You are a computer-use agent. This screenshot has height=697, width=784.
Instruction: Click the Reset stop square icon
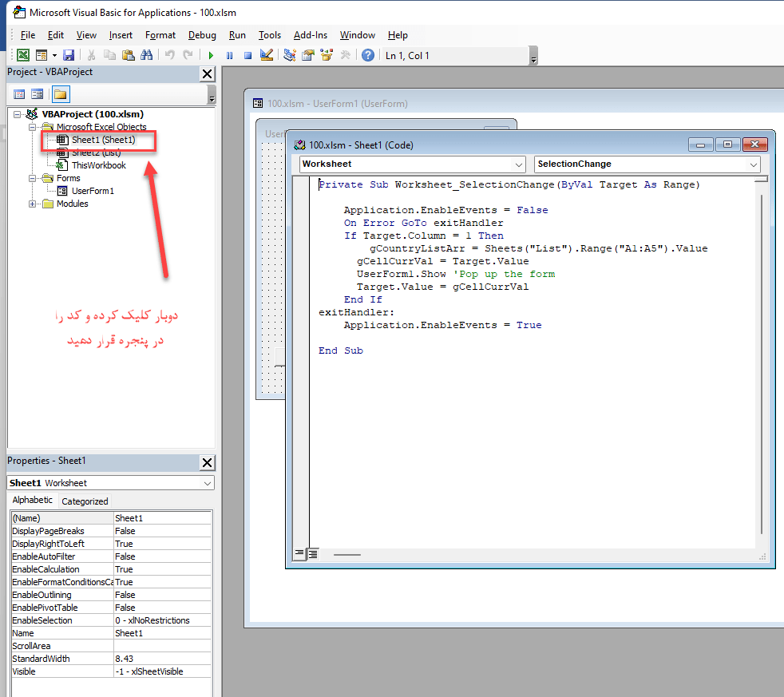247,56
